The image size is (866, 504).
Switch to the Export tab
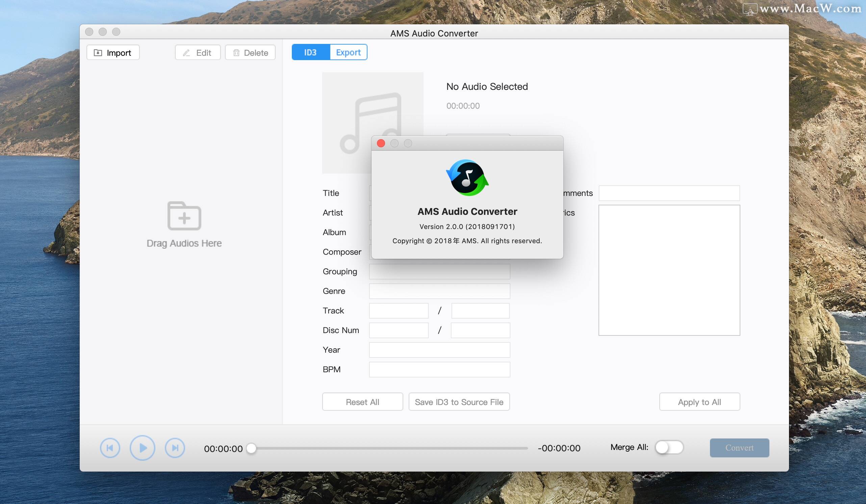click(348, 52)
